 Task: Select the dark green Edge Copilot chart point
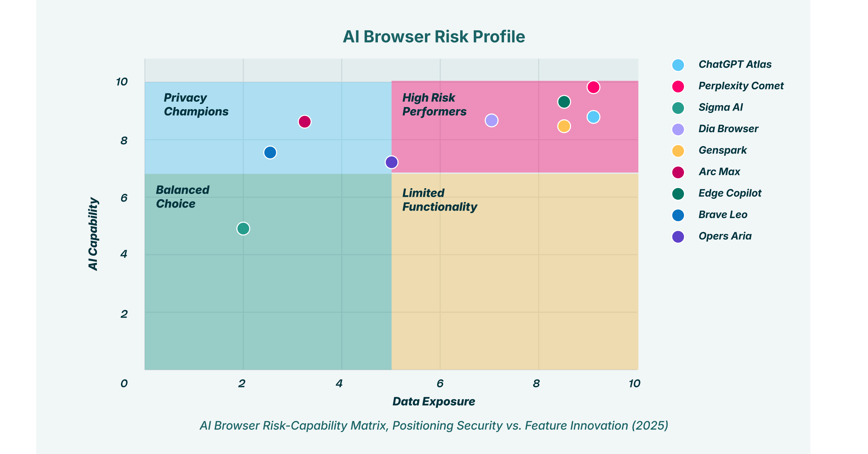(564, 102)
